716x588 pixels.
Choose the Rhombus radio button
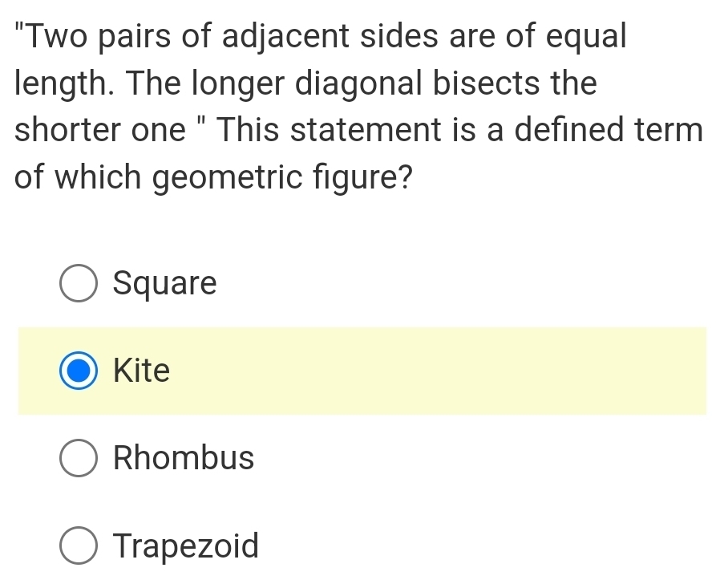point(78,459)
